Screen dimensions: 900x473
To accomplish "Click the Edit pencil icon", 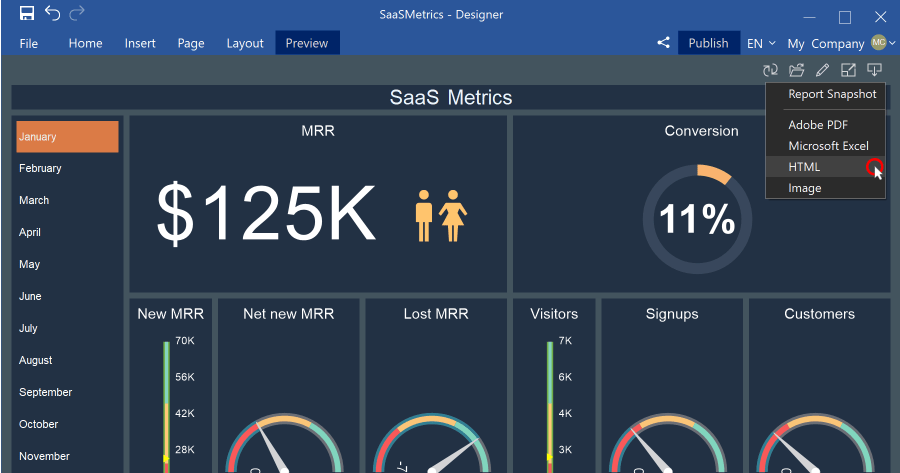I will 822,70.
